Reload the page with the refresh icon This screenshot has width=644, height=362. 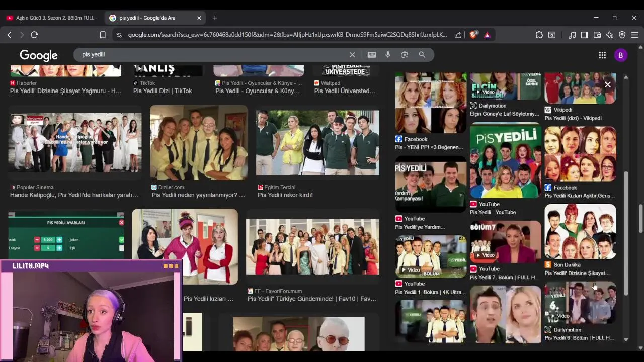(34, 35)
